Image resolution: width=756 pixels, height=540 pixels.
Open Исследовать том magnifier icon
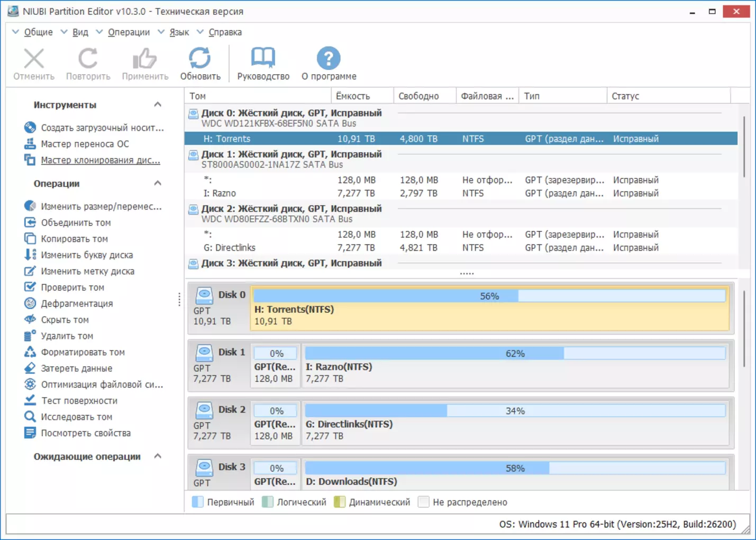pyautogui.click(x=30, y=417)
